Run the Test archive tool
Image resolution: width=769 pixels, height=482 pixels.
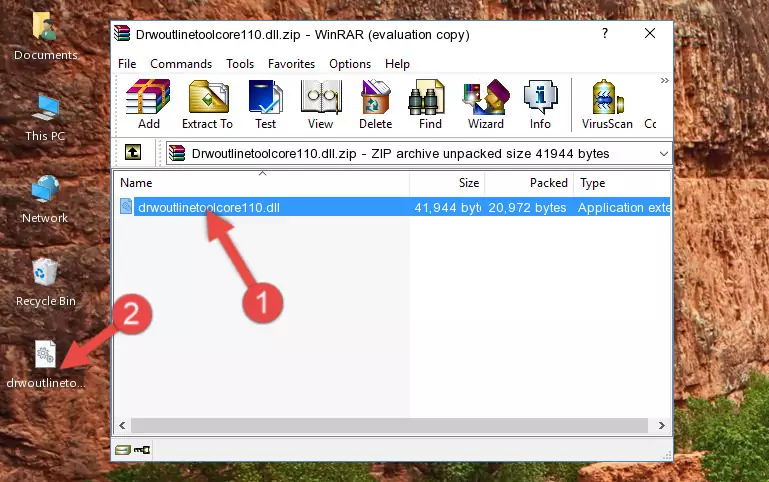coord(265,104)
